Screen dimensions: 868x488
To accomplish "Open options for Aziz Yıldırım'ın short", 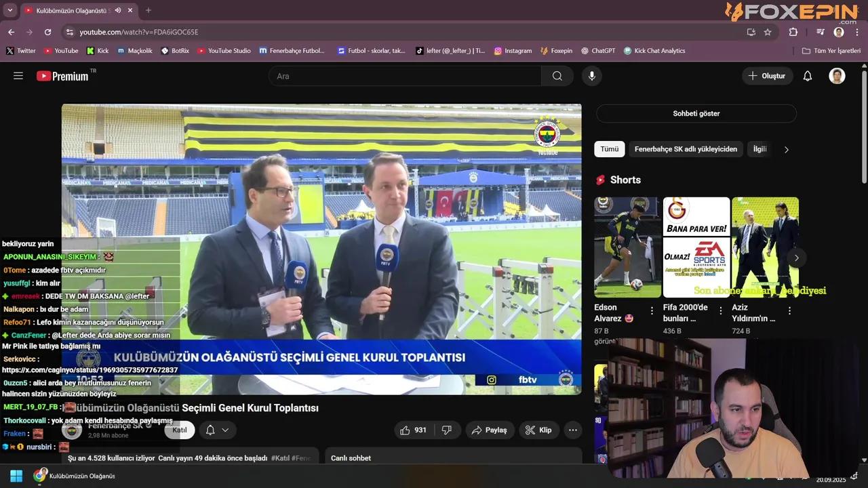I will tap(789, 310).
